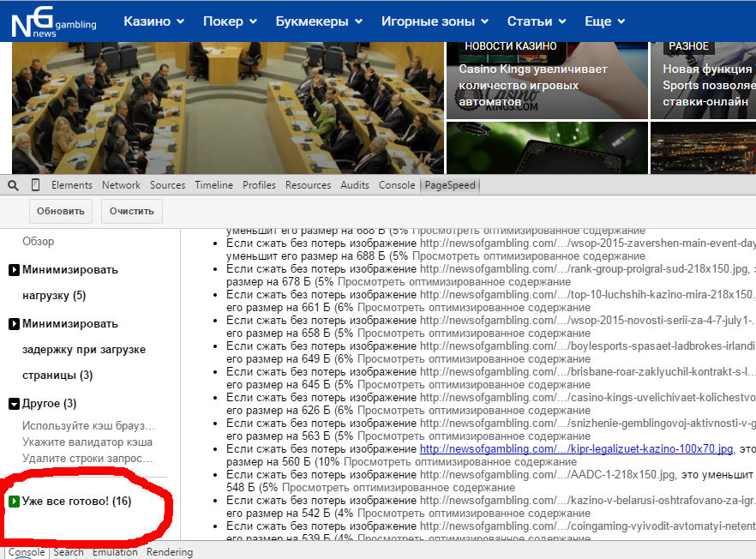Click the Обновить button

[x=61, y=211]
